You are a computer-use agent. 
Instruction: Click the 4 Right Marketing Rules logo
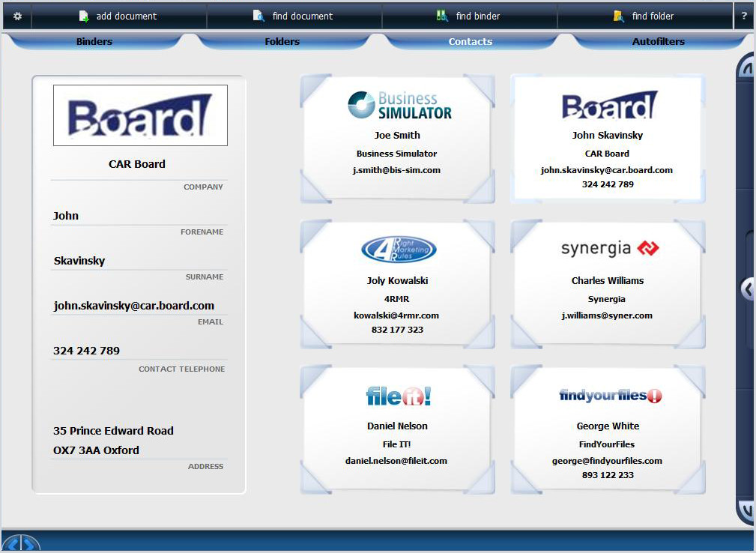pos(399,250)
